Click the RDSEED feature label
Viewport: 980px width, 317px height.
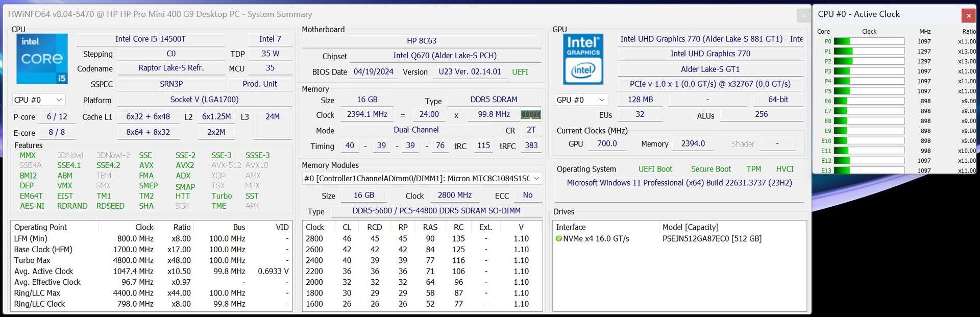point(110,206)
